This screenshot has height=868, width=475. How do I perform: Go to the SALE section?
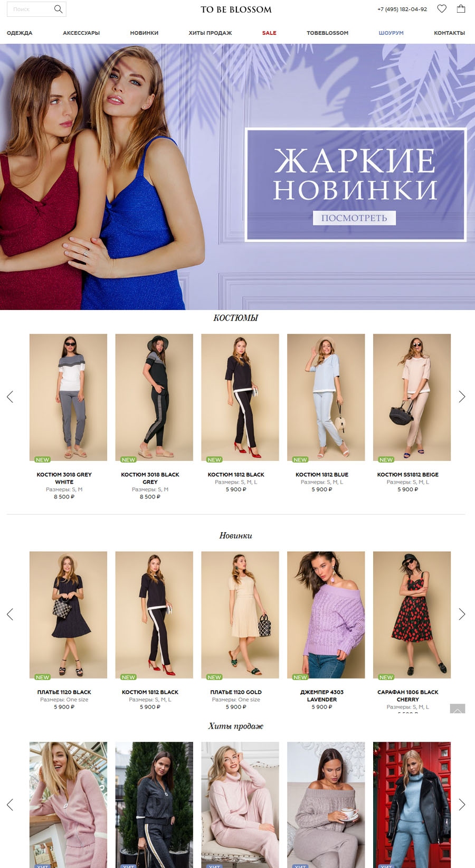pos(269,33)
